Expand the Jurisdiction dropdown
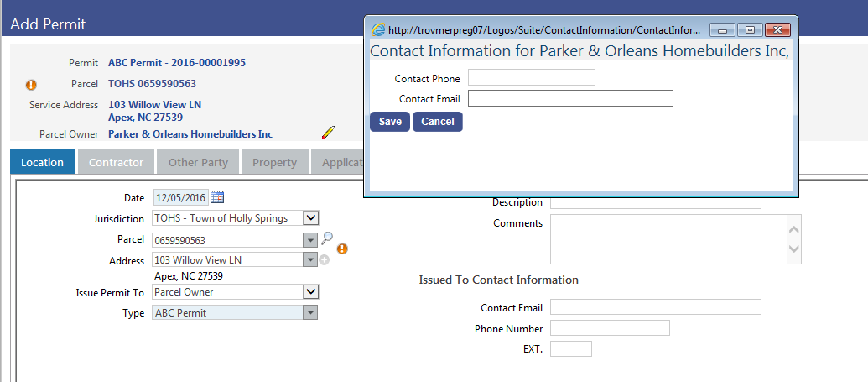This screenshot has width=868, height=382. [310, 218]
